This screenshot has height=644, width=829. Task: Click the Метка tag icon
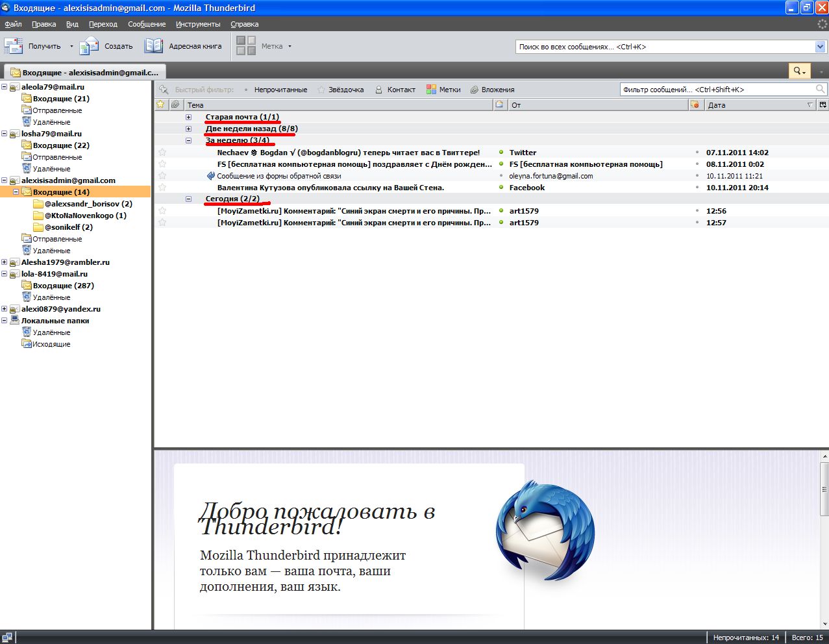click(246, 45)
